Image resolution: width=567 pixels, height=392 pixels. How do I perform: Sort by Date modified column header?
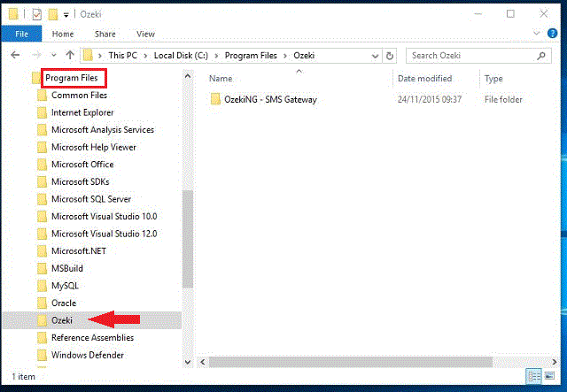pos(424,79)
